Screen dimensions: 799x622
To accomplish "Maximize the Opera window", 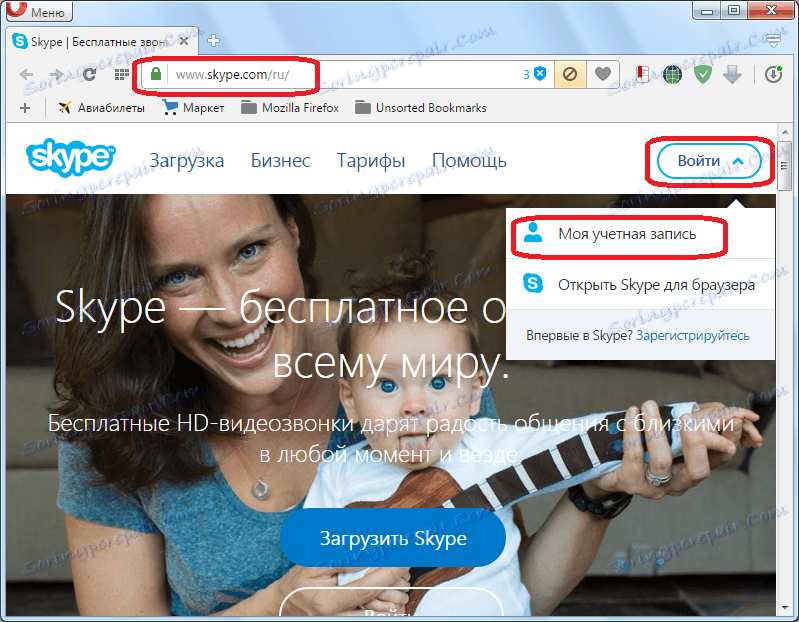I will [734, 10].
